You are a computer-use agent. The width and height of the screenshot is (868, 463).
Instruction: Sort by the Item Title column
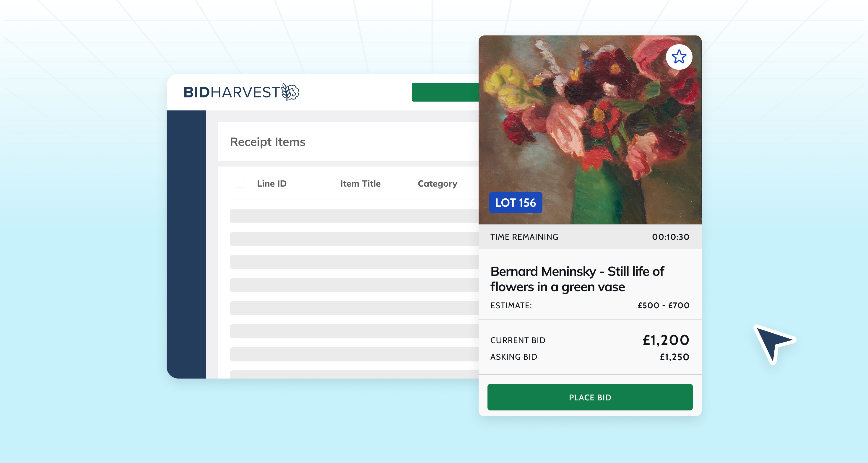click(360, 183)
